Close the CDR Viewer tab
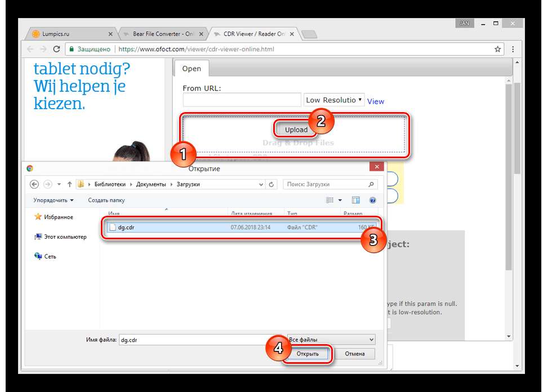 point(292,34)
